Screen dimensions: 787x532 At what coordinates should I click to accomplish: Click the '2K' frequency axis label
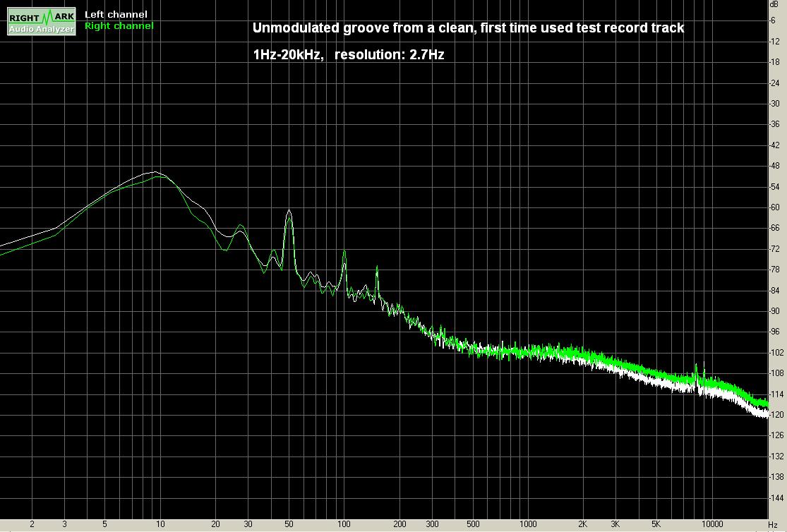[x=583, y=524]
